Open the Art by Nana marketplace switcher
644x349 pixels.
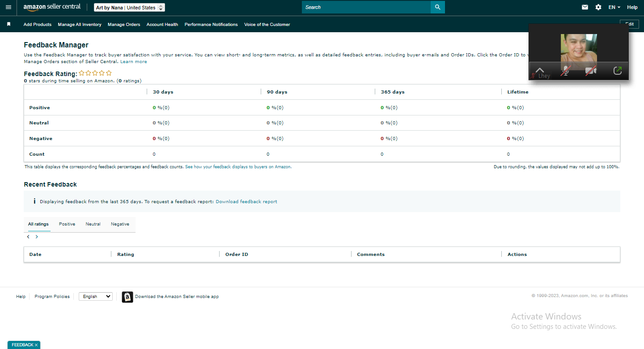130,8
